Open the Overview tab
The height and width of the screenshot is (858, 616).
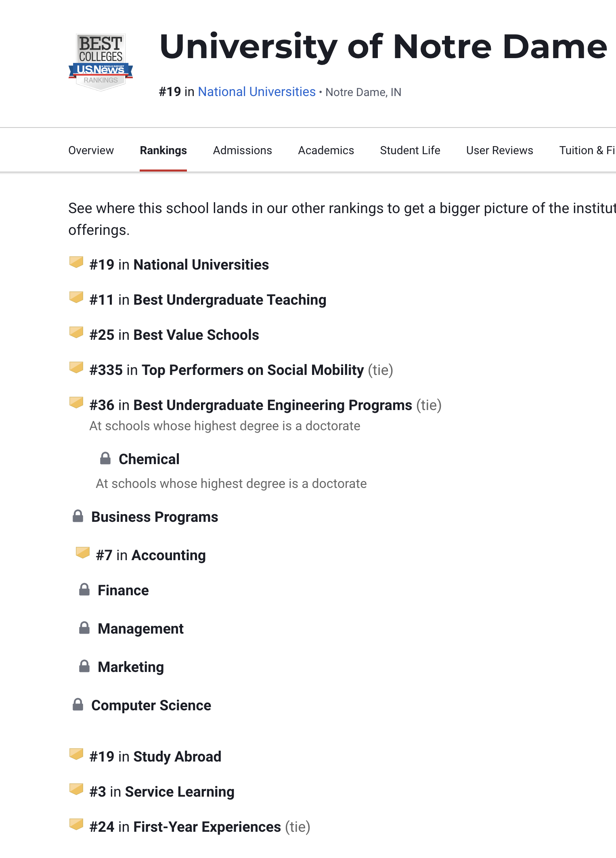[x=91, y=151]
